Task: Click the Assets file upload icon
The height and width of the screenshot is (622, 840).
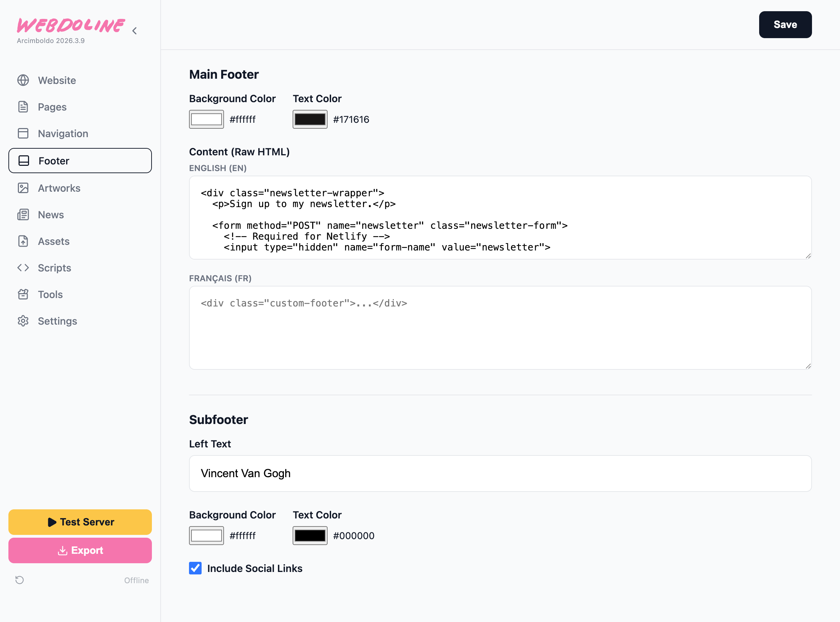Action: point(23,241)
